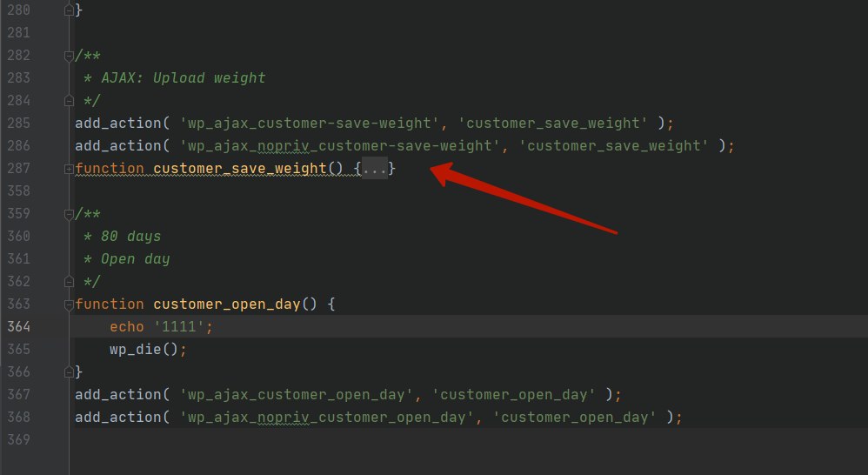Click the comment text 'Open day'
Viewport: 868px width, 475px height.
pos(136,259)
